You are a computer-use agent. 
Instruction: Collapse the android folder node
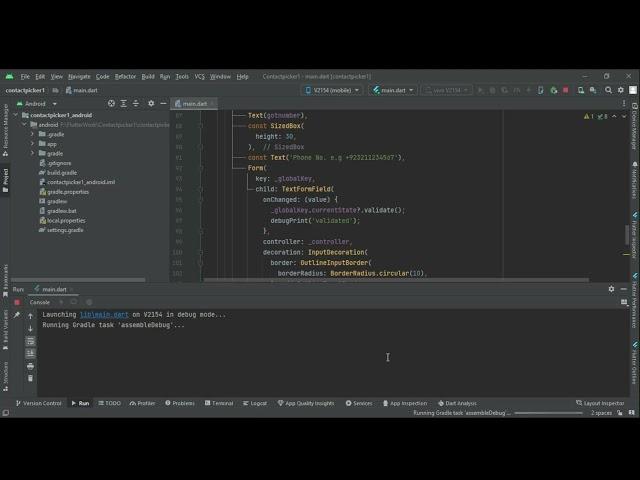24,124
